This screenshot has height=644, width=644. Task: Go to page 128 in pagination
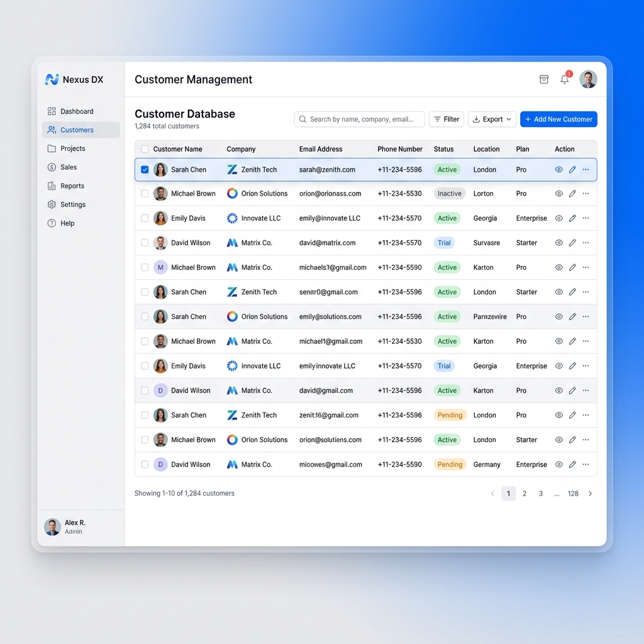click(573, 494)
